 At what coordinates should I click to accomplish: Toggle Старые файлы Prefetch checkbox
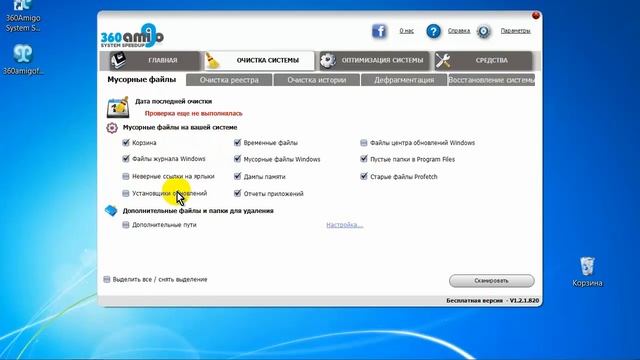tap(364, 176)
